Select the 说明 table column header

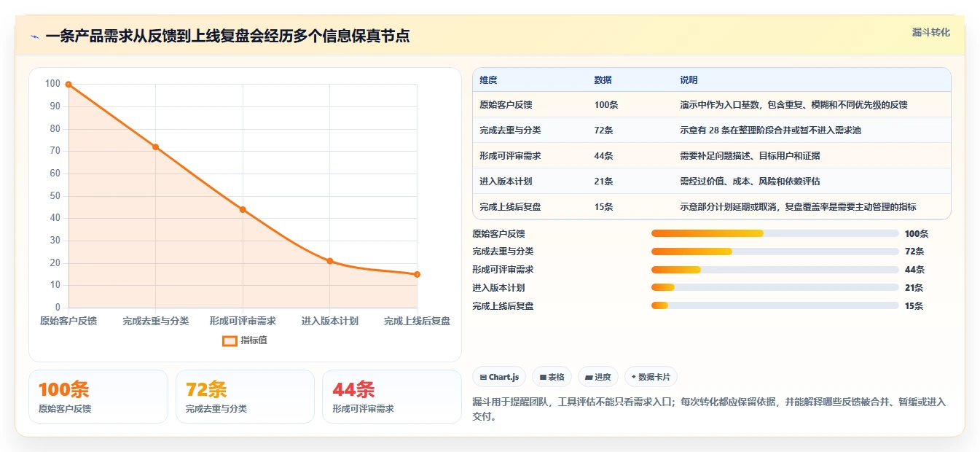click(689, 80)
